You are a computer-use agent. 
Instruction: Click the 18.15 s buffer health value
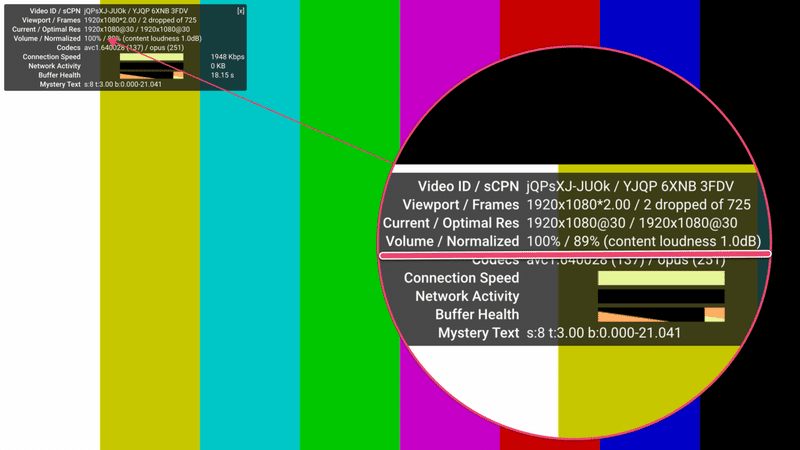pyautogui.click(x=222, y=75)
